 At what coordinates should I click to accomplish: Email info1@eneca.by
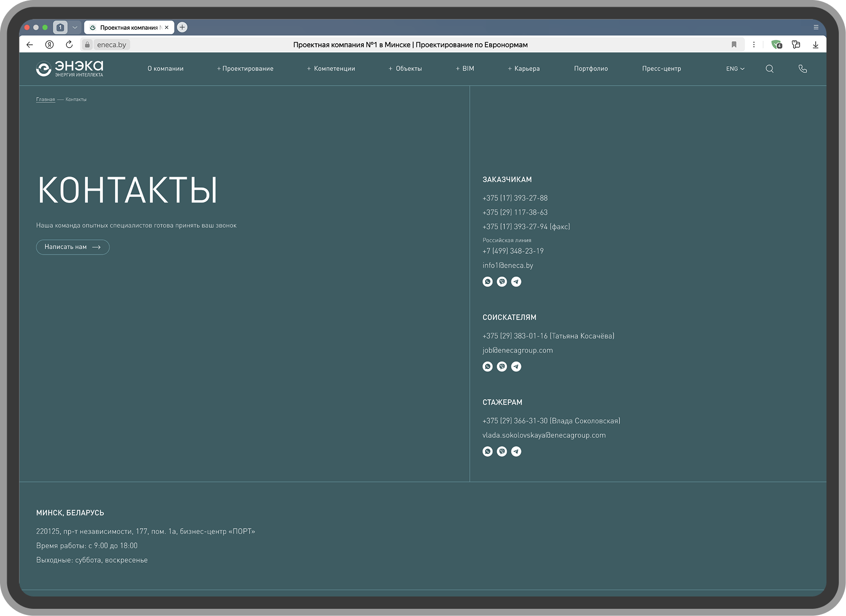click(508, 266)
